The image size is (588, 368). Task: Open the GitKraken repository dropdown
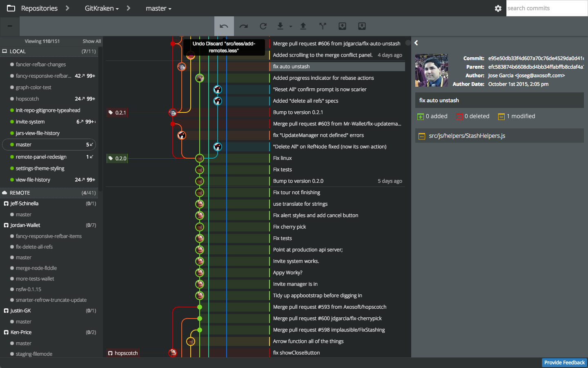(x=102, y=8)
